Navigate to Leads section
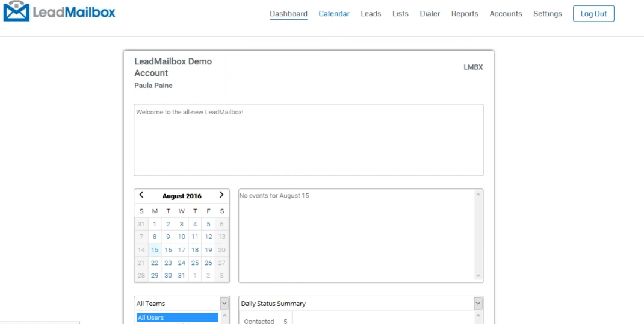 pyautogui.click(x=371, y=14)
